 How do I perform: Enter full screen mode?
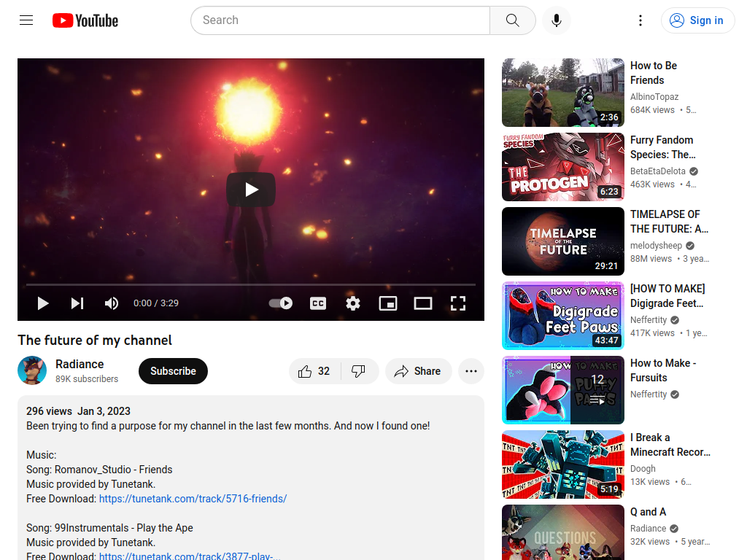click(x=458, y=303)
